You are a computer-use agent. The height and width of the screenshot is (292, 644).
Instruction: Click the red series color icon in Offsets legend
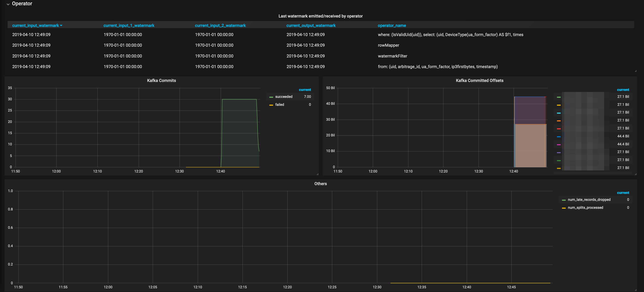(559, 129)
